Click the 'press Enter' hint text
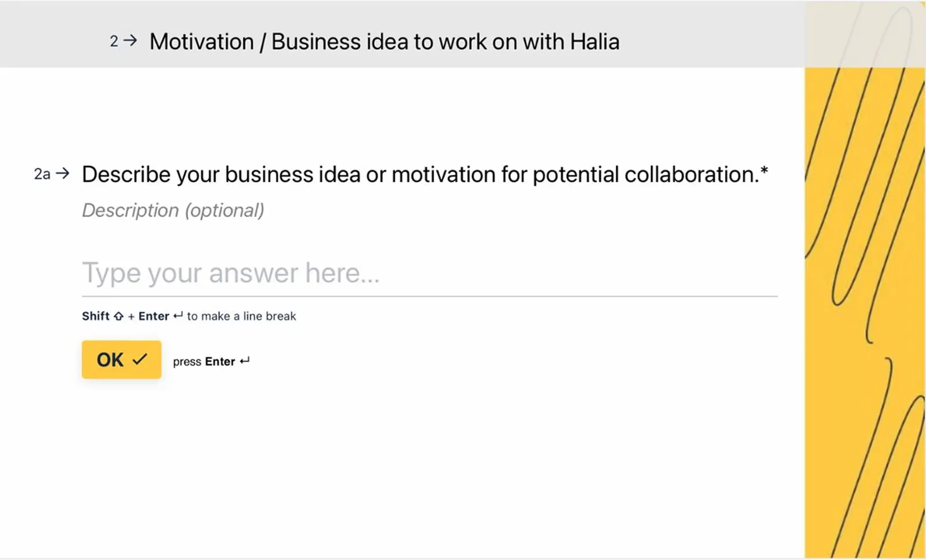The height and width of the screenshot is (560, 926). (x=204, y=361)
